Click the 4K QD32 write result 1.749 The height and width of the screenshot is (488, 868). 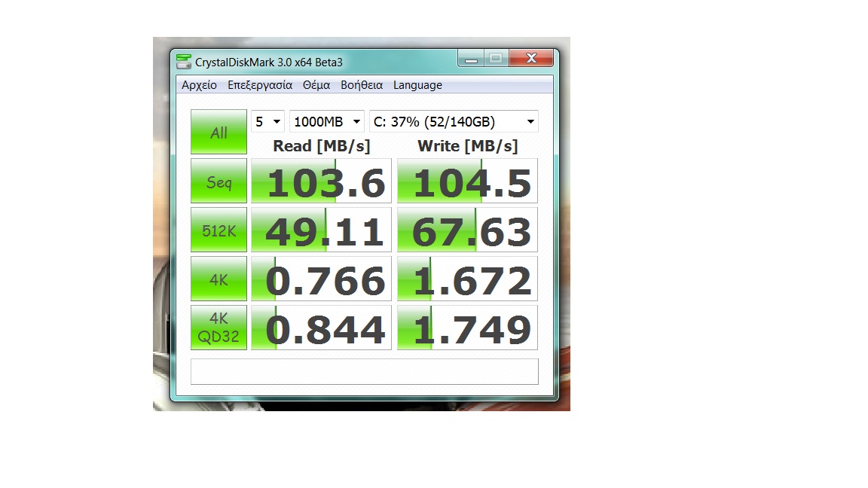pos(467,328)
